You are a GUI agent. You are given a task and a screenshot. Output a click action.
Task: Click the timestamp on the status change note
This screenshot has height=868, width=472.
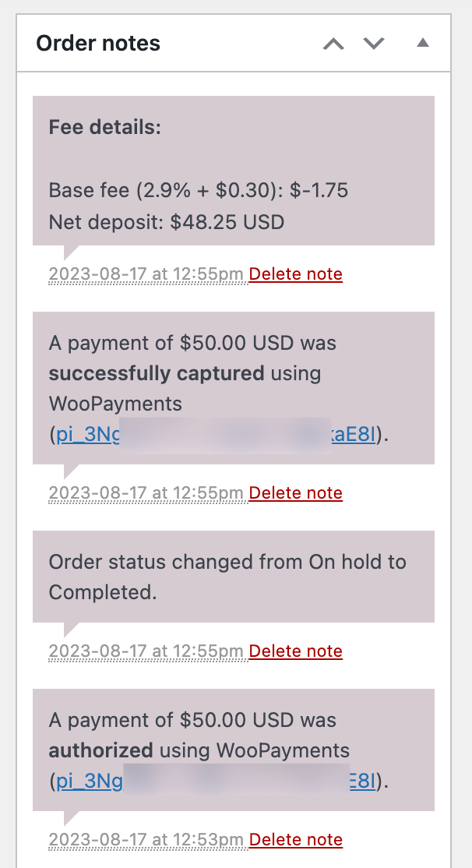click(145, 651)
